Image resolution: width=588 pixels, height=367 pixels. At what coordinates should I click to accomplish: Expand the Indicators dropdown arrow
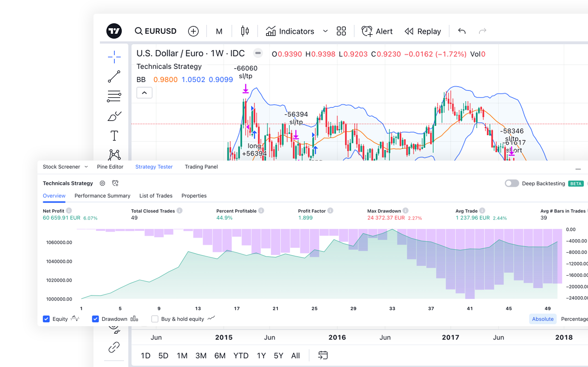coord(325,31)
